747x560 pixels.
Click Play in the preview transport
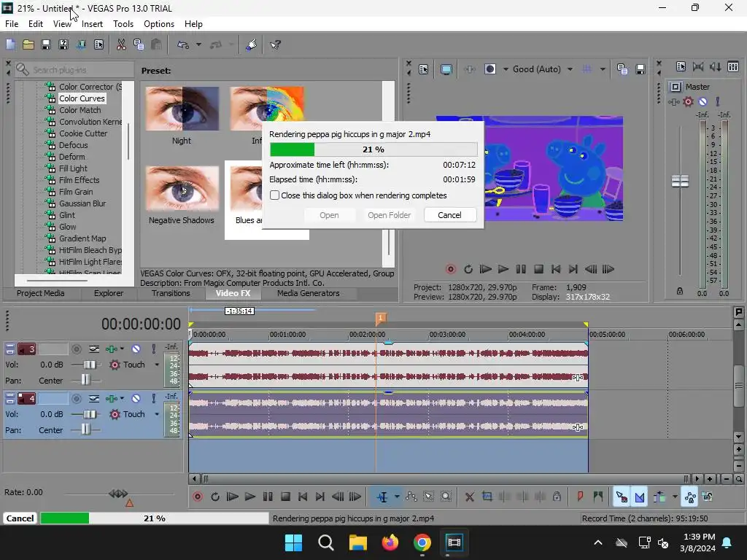pos(503,269)
